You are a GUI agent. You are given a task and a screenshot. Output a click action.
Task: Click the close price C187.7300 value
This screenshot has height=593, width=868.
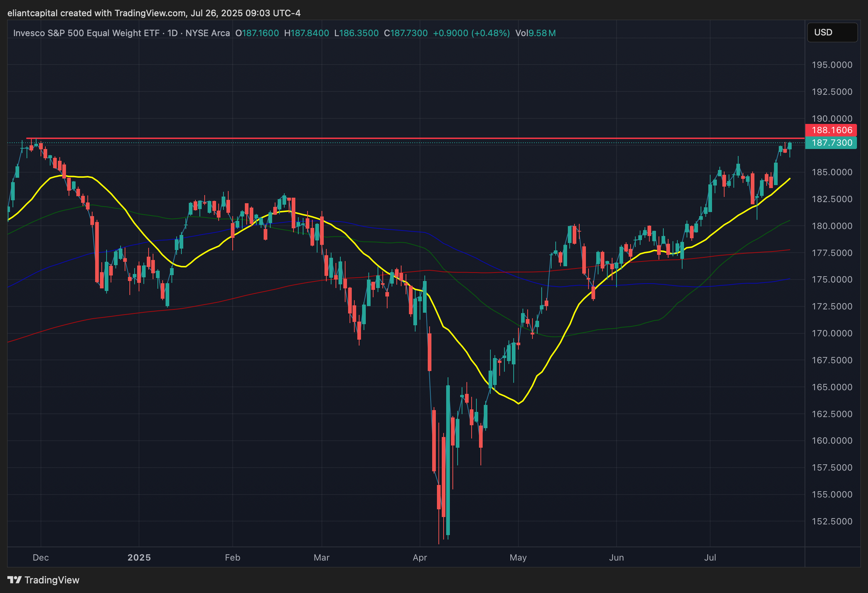pos(406,33)
